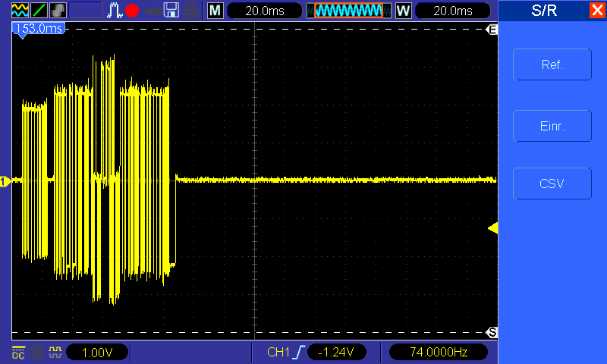Click the waveform memory overview bar
This screenshot has width=607, height=364.
click(x=349, y=11)
